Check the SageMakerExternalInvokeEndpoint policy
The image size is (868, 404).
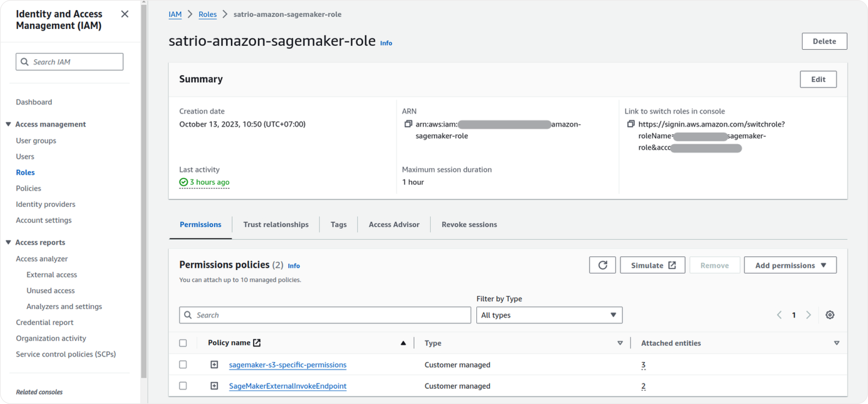pyautogui.click(x=183, y=386)
